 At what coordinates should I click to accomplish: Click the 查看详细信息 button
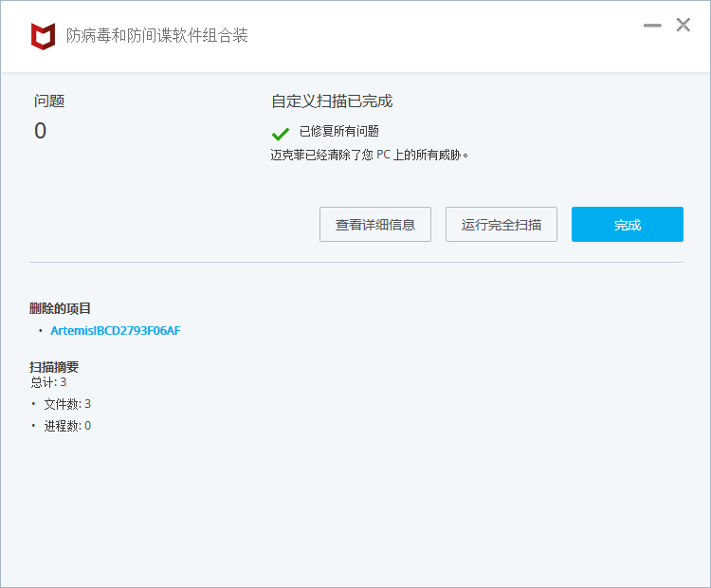[375, 225]
